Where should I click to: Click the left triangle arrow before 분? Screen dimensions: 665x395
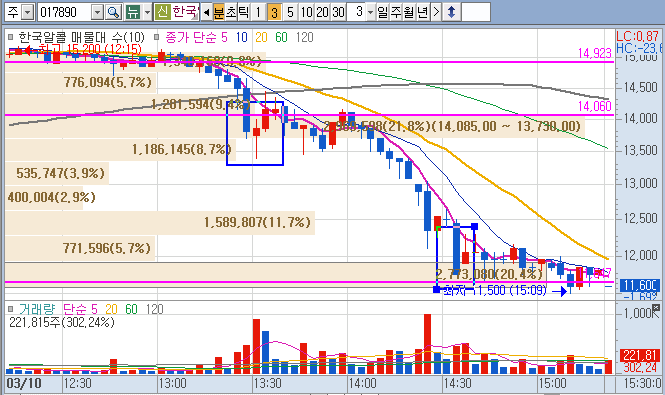coord(206,12)
